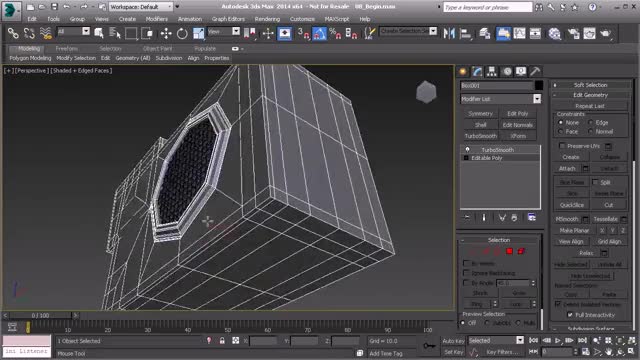Image resolution: width=640 pixels, height=360 pixels.
Task: Open Select by Name tool
Action: click(x=115, y=33)
